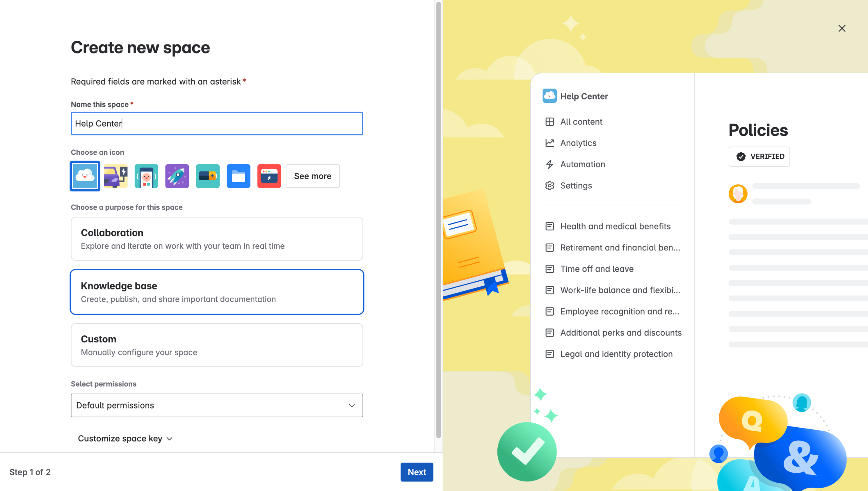This screenshot has height=491, width=868.
Task: Select the Custom purpose option
Action: click(217, 345)
